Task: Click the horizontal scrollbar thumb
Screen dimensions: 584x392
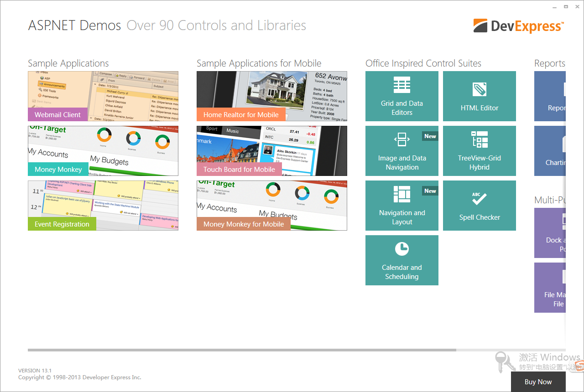Action: [242, 350]
